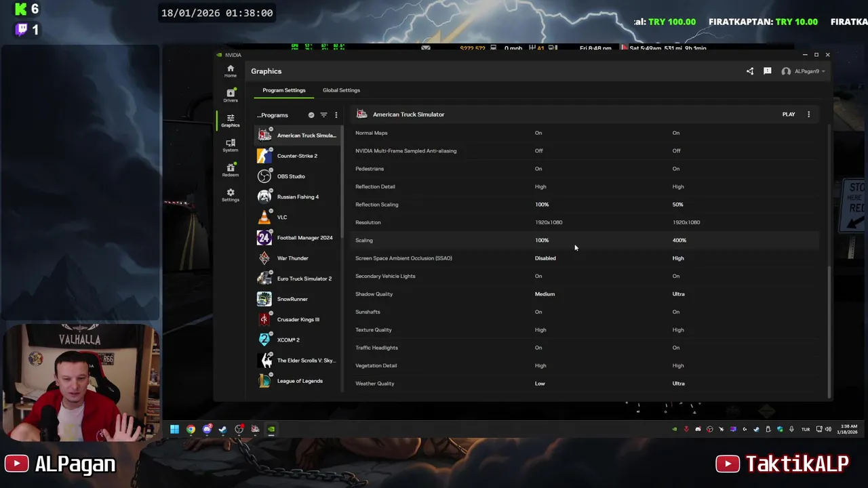Click the checkmark status icon in Programs header

coord(311,115)
